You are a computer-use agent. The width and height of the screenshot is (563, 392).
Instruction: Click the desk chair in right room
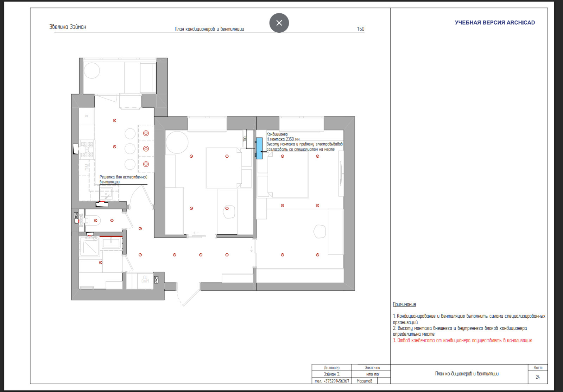coord(320,232)
